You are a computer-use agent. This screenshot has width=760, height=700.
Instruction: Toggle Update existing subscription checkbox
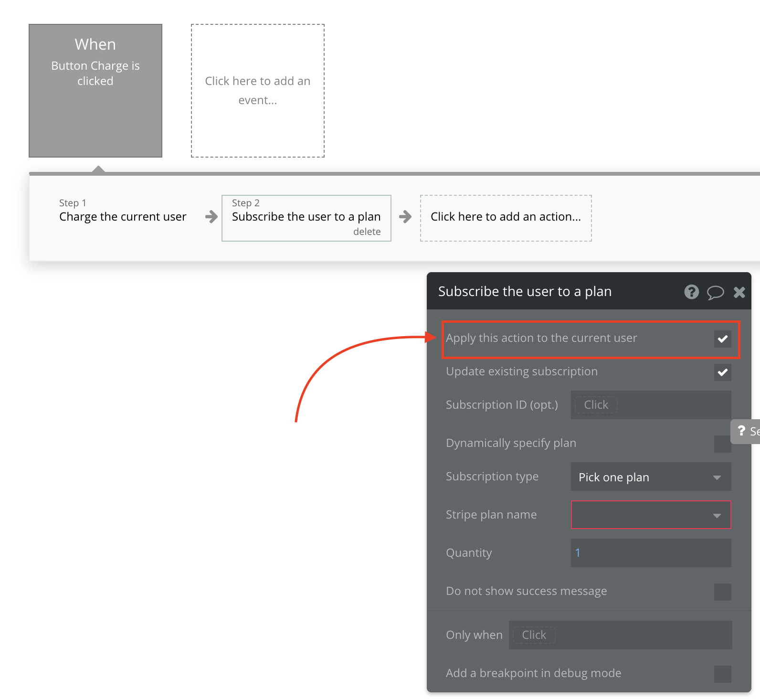[x=722, y=372]
